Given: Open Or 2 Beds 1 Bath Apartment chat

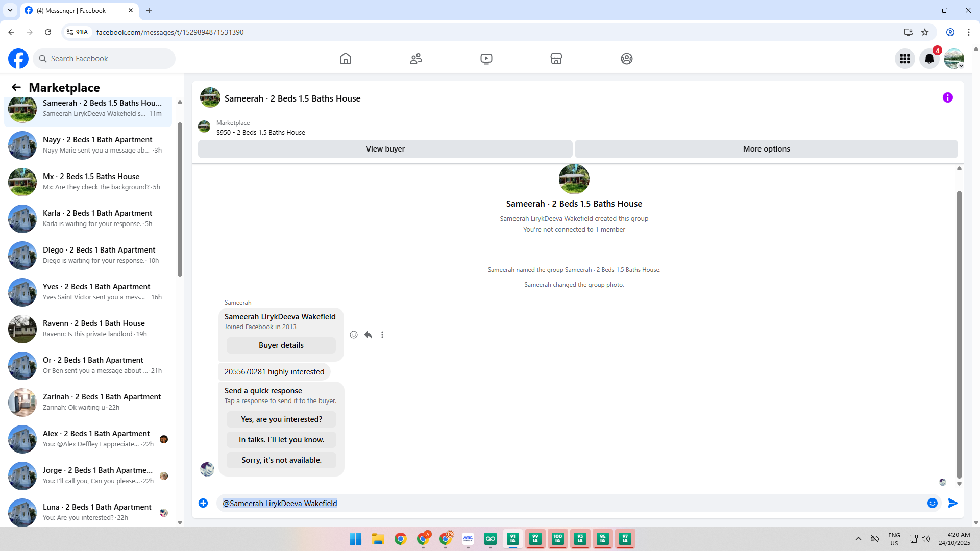Looking at the screenshot, I should (88, 365).
